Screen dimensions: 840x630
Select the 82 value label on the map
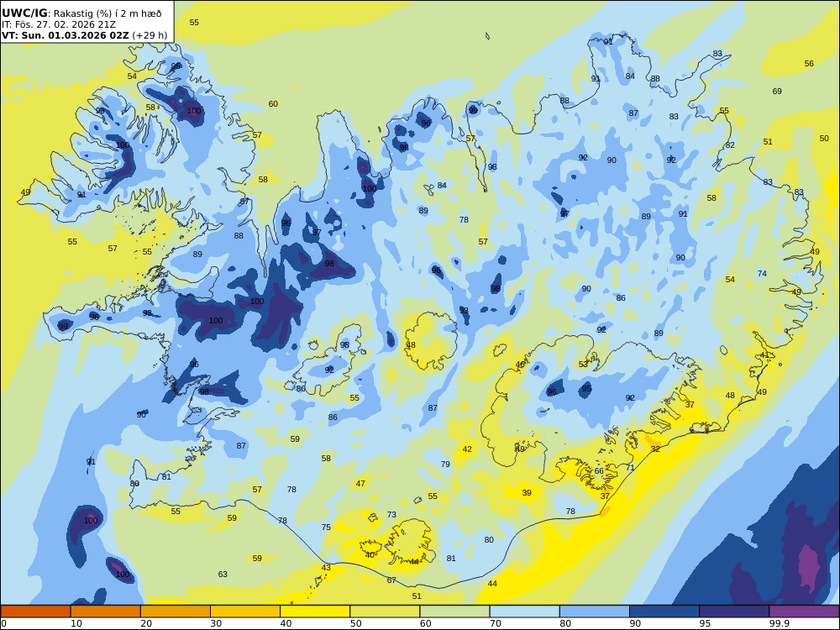coord(730,145)
